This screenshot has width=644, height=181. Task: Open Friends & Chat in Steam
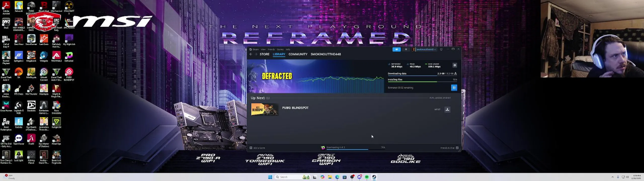pos(449,148)
